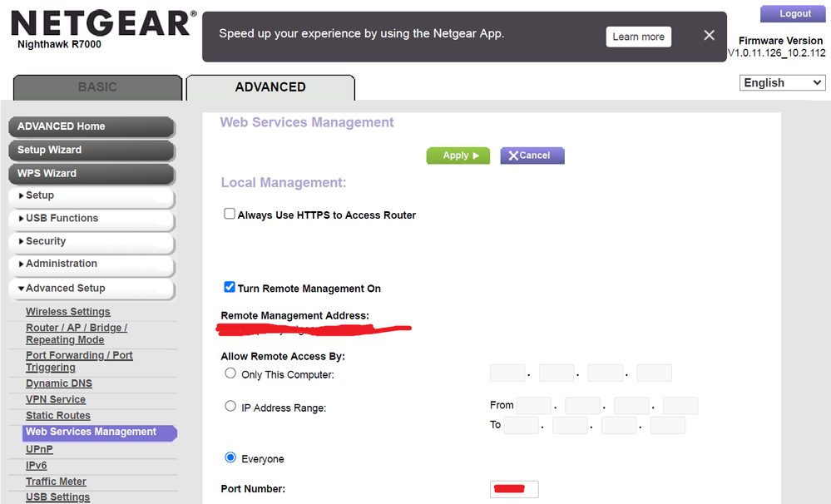Click last octet of Only This Computer IP

point(654,373)
